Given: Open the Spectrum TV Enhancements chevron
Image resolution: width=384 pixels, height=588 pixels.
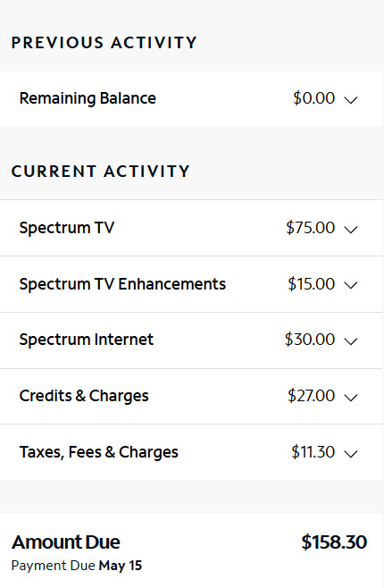Looking at the screenshot, I should [351, 285].
